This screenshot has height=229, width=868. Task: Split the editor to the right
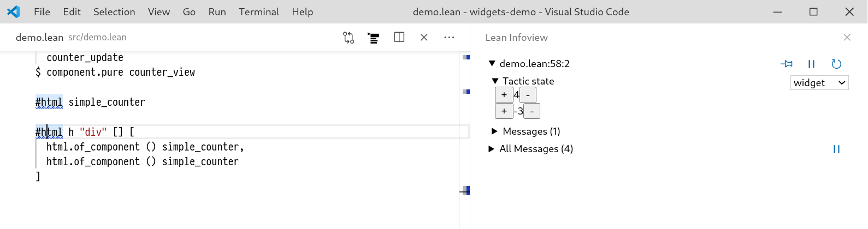[x=399, y=38]
